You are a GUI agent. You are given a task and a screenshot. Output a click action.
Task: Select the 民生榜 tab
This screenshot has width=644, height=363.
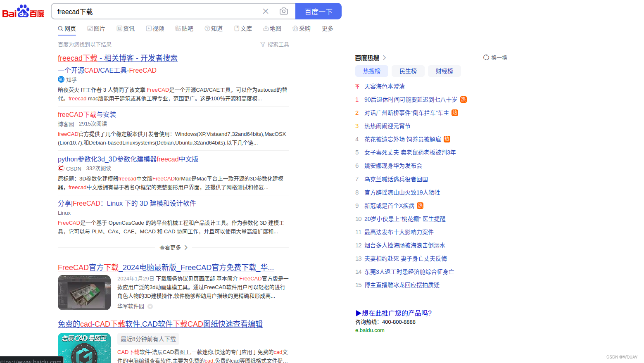[x=408, y=71]
